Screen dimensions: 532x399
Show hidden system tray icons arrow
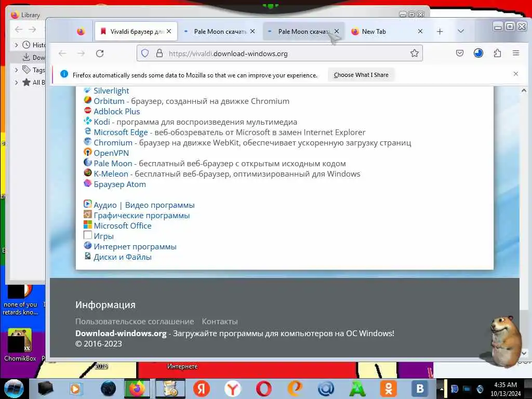click(x=442, y=389)
